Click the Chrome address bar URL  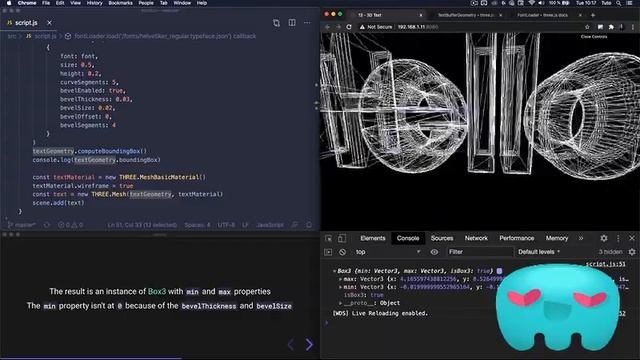click(418, 27)
